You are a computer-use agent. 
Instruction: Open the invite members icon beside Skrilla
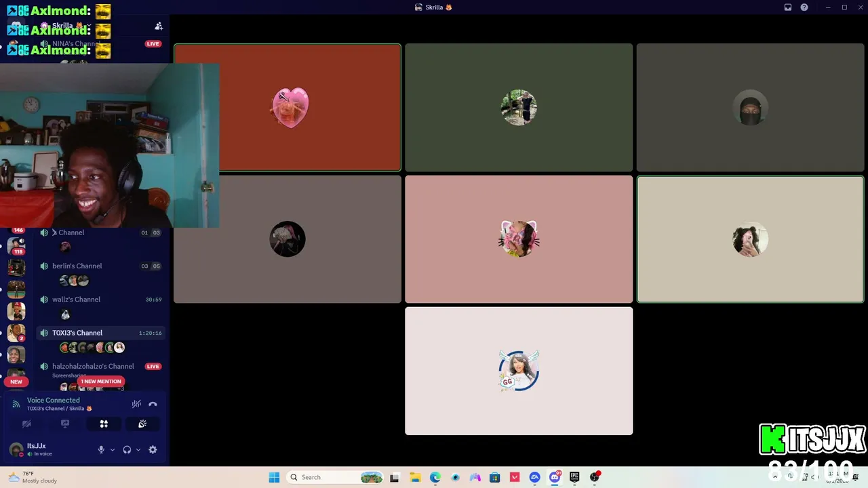[159, 26]
